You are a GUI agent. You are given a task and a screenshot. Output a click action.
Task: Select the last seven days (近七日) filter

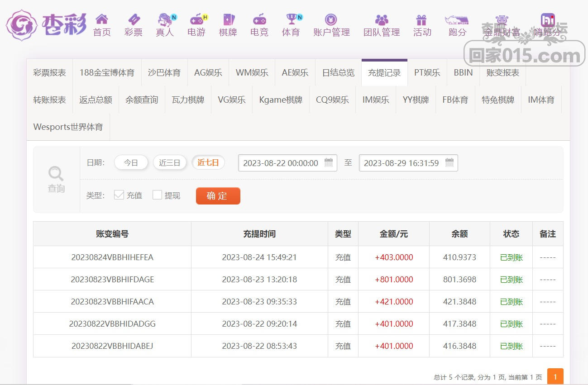(x=208, y=163)
